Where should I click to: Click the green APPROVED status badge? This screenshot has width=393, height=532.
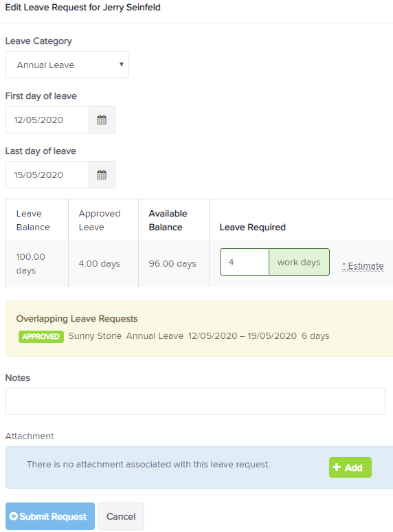point(41,337)
